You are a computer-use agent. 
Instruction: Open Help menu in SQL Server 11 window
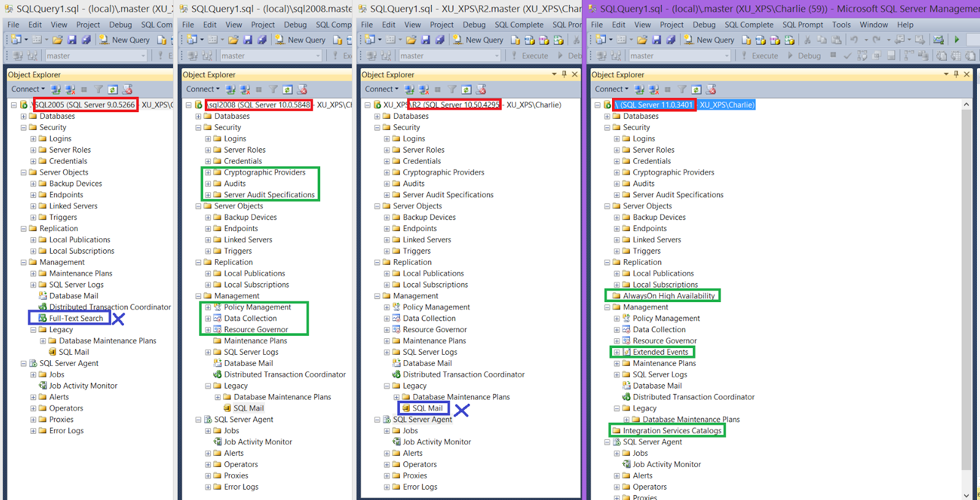point(905,25)
